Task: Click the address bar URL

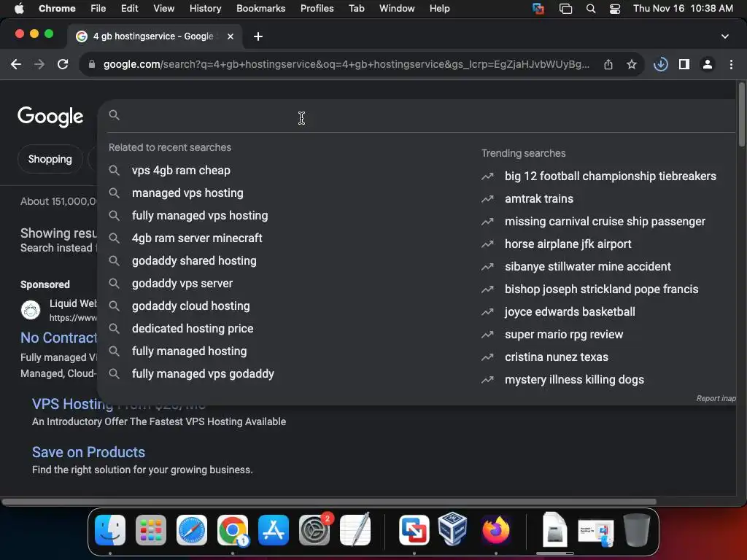Action: (x=346, y=64)
